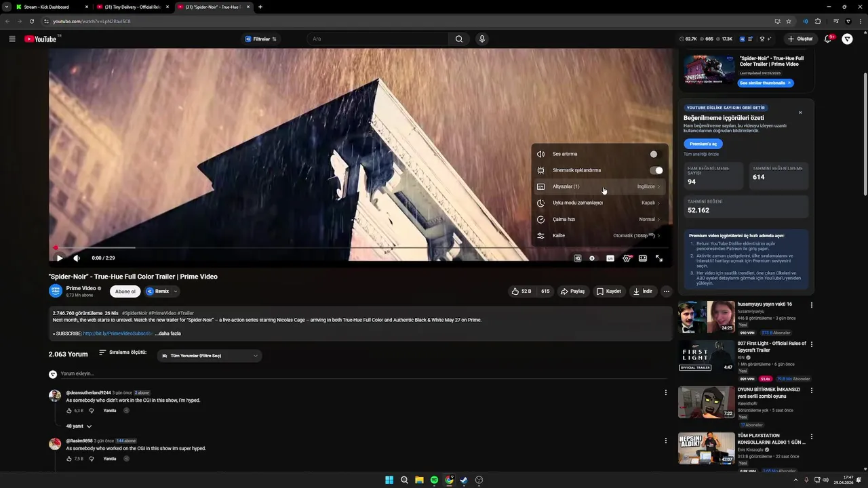The width and height of the screenshot is (868, 488).
Task: Open the Chrome three-dot menu
Action: (x=859, y=21)
